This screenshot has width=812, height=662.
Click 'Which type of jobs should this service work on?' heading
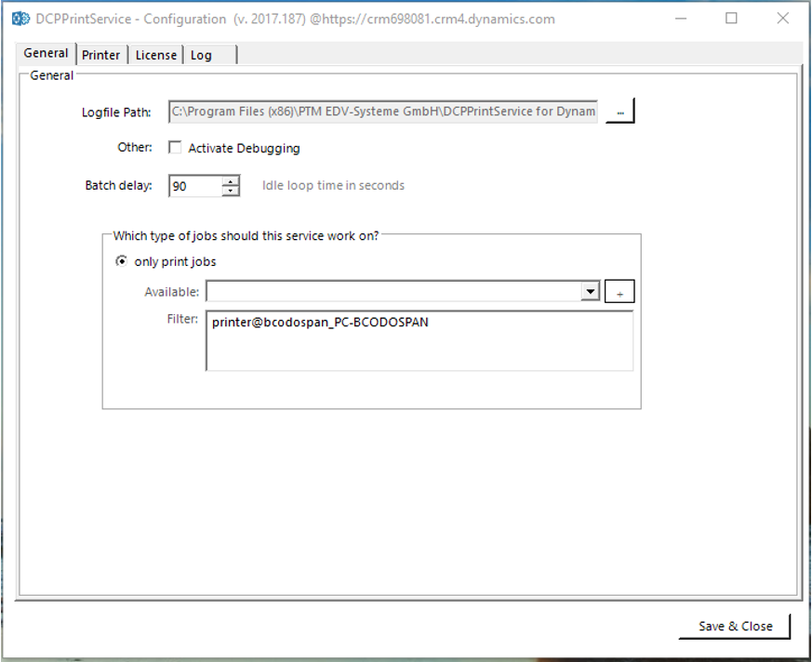point(246,236)
